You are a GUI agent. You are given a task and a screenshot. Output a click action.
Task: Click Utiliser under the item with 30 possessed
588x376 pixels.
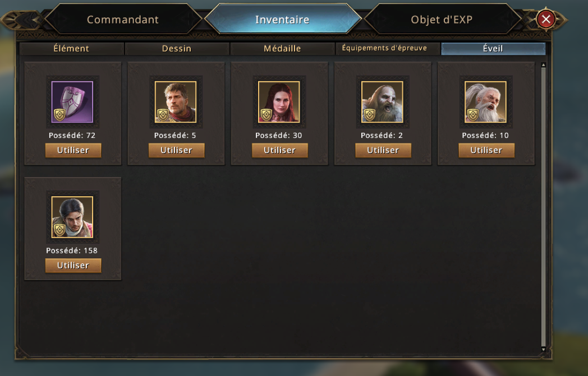[280, 150]
